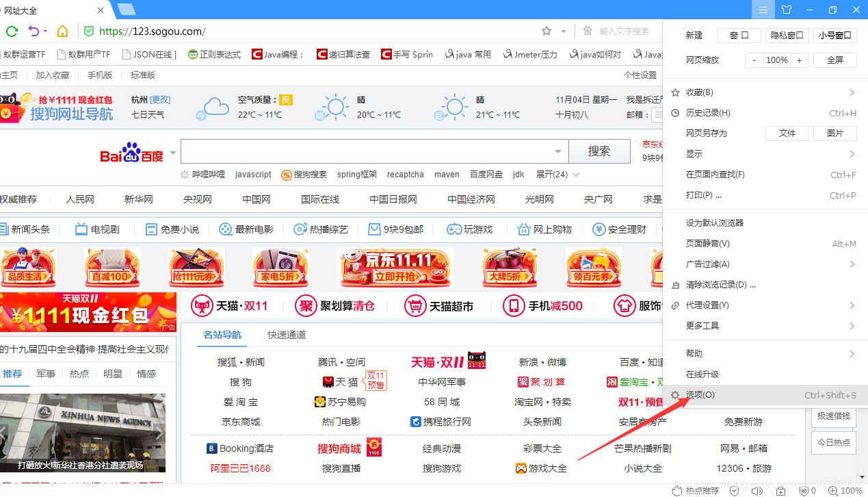The width and height of the screenshot is (868, 497).
Task: Open 展开(24) below Baidu search box
Action: (x=552, y=175)
